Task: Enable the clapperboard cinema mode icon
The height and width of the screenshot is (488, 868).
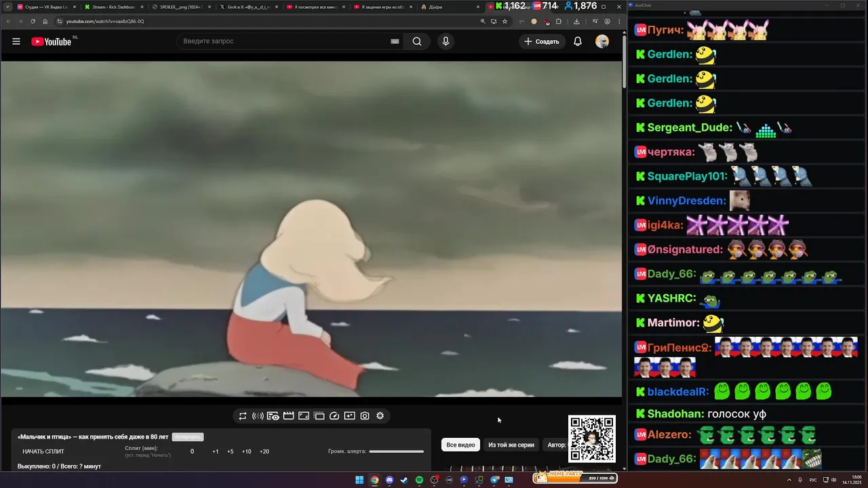Action: coord(288,415)
